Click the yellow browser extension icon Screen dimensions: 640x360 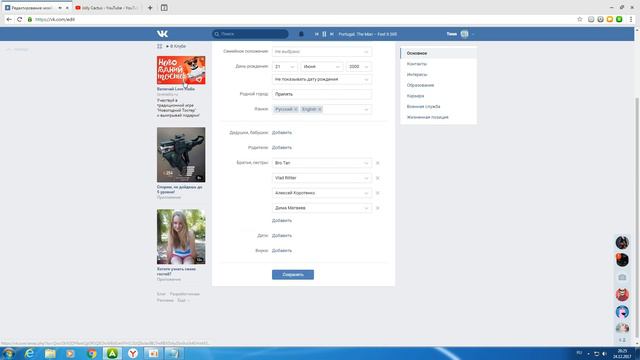pyautogui.click(x=610, y=19)
